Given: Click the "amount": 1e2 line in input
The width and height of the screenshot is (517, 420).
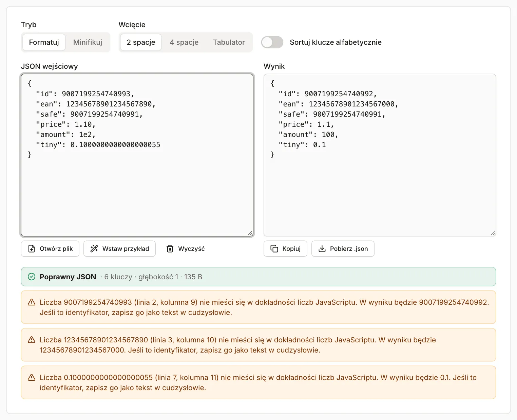Looking at the screenshot, I should point(66,135).
